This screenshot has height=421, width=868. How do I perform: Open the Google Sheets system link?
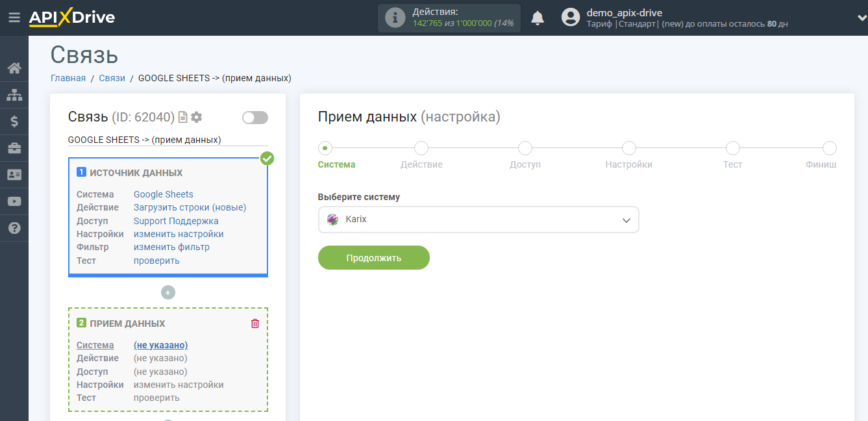[164, 194]
